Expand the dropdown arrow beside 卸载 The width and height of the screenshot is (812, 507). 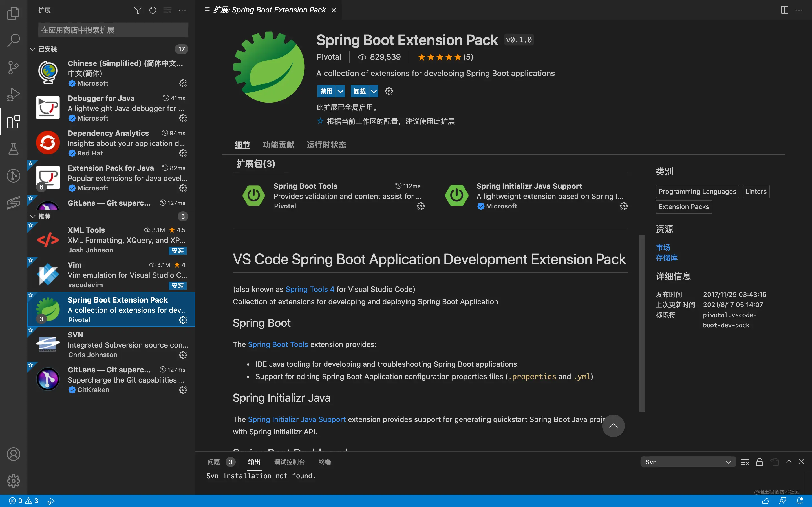(x=374, y=91)
